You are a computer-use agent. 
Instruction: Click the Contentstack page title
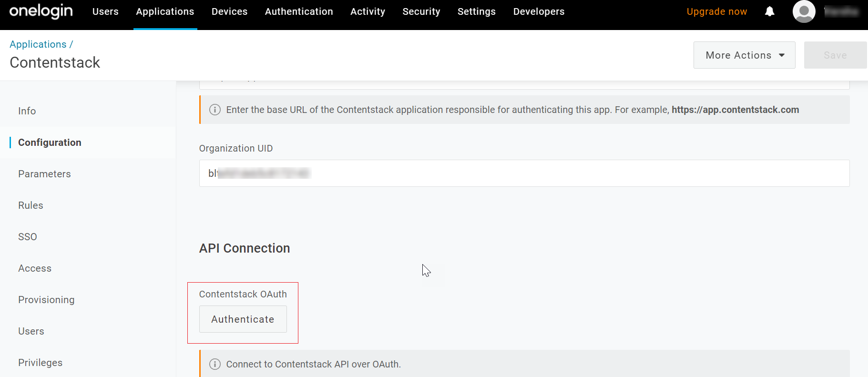click(55, 62)
